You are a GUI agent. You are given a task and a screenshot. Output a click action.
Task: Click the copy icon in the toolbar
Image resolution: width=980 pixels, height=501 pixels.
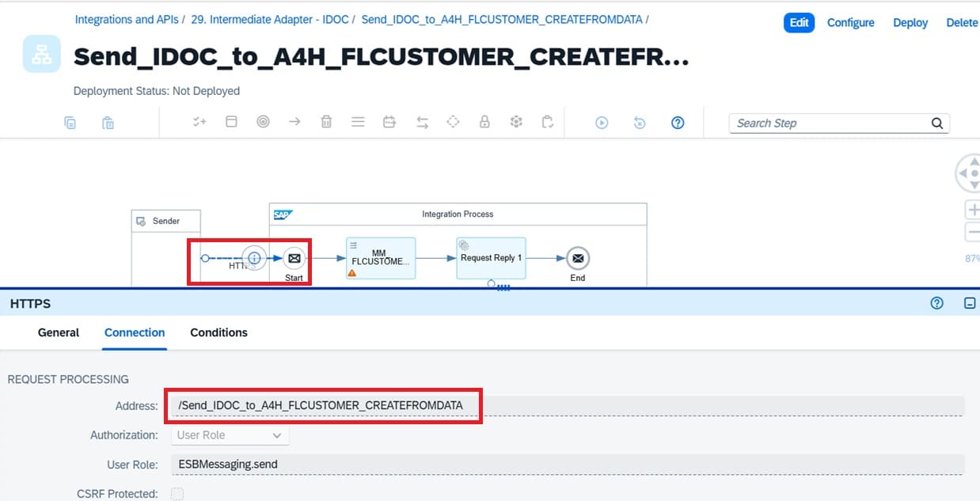[x=70, y=123]
